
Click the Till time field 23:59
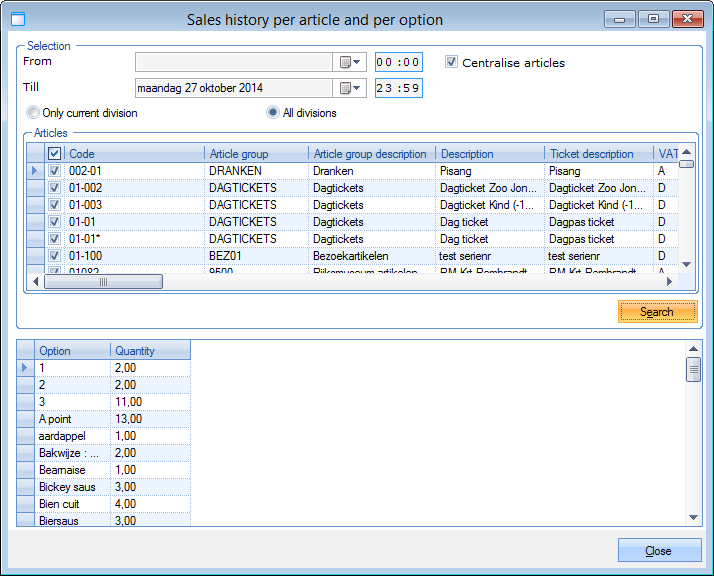pos(398,88)
